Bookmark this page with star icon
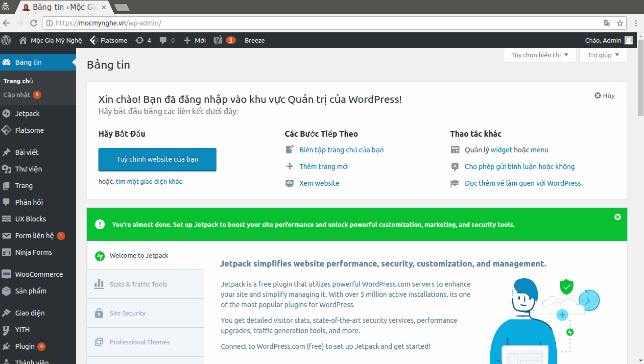Screen dimensions: 644x364 click(620, 23)
